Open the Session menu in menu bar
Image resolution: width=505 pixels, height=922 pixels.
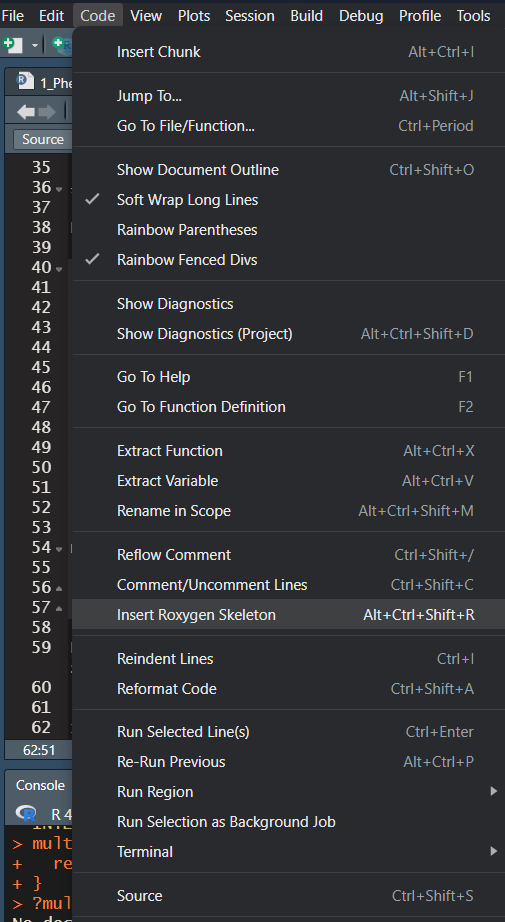[250, 16]
